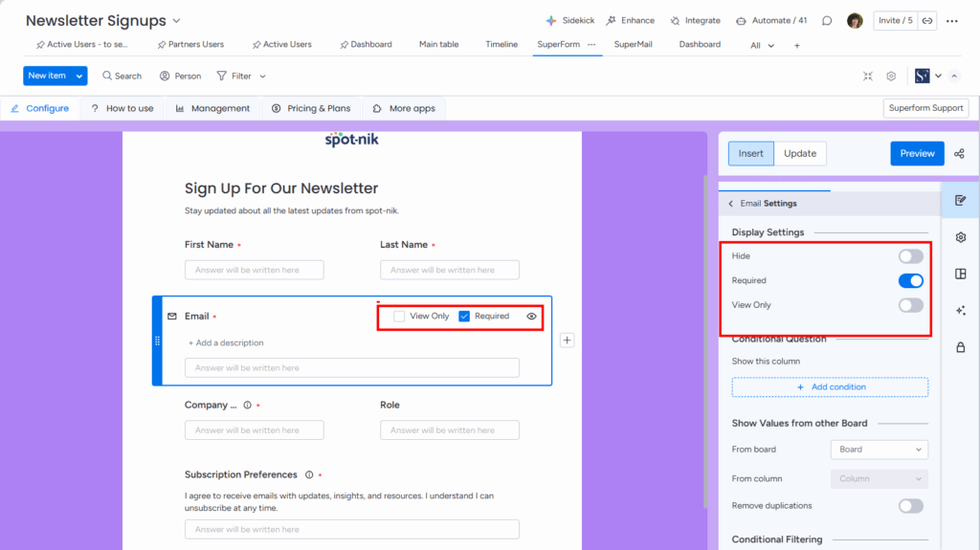Click Add condition button
The width and height of the screenshot is (980, 550).
(x=830, y=387)
